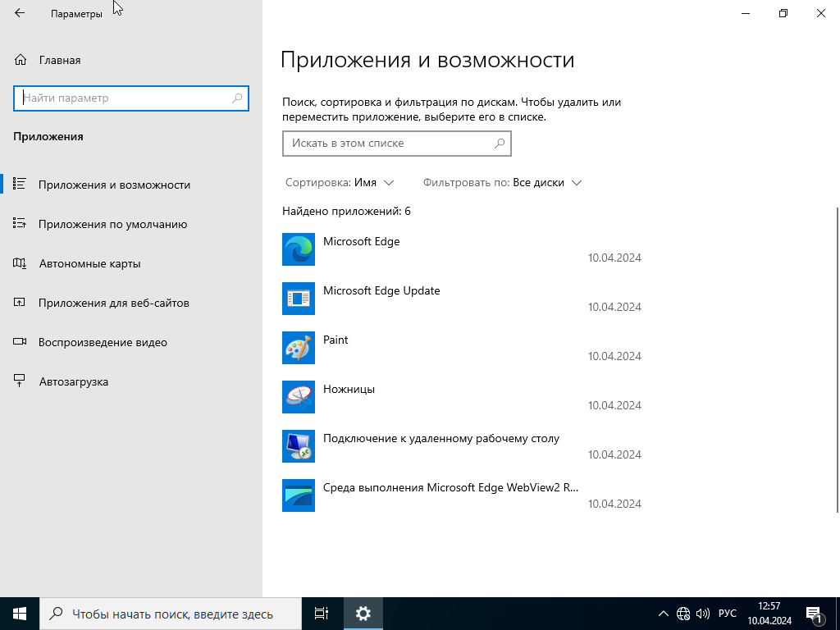Expand the Фильтровать по: Все диски dropdown
This screenshot has height=630, width=840.
coord(502,183)
